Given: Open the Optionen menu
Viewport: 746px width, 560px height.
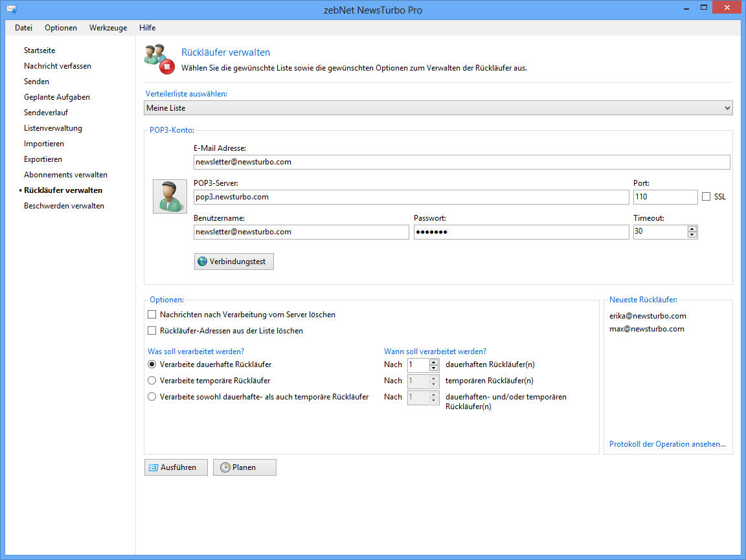Looking at the screenshot, I should [x=61, y=28].
